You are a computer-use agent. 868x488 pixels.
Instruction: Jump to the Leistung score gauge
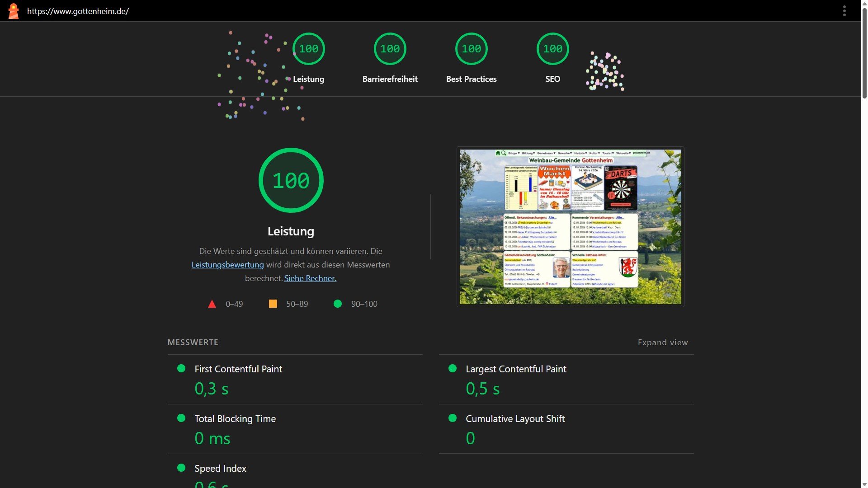pos(309,49)
